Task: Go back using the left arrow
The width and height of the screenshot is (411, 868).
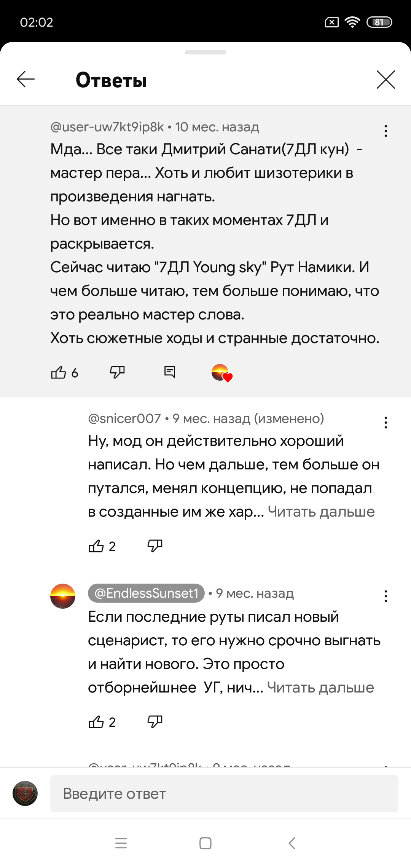Action: click(26, 80)
